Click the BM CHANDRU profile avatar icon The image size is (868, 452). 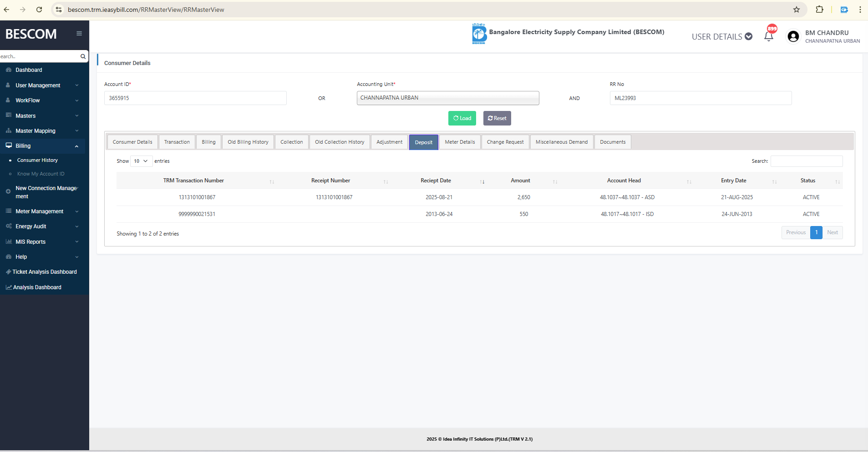click(x=793, y=36)
